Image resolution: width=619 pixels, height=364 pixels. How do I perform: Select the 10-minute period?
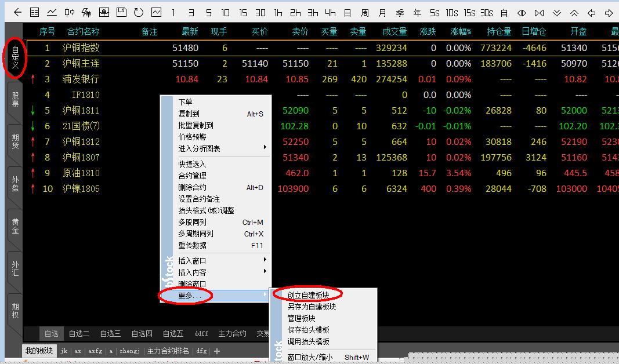226,13
